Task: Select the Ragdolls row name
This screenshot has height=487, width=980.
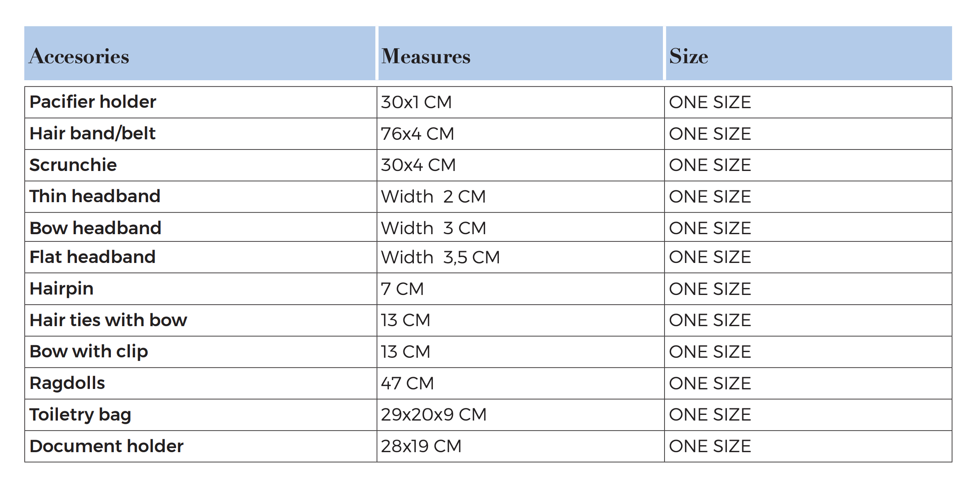Action: pos(67,383)
